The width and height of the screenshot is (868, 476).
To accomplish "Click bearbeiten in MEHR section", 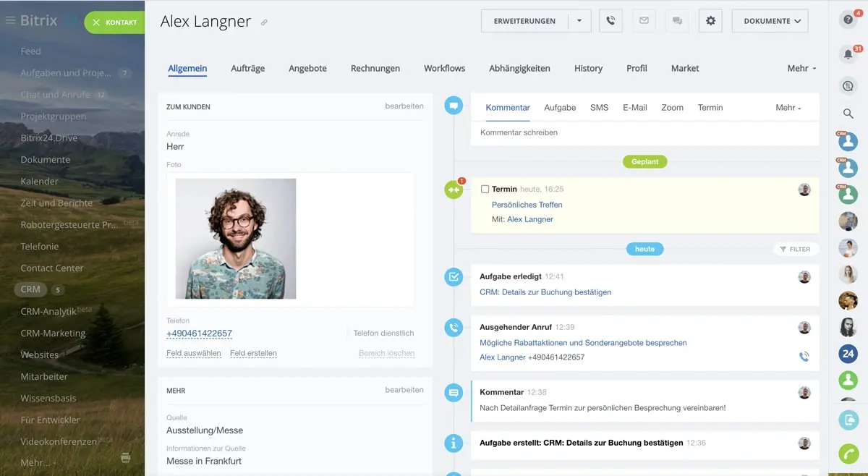I will coord(404,390).
